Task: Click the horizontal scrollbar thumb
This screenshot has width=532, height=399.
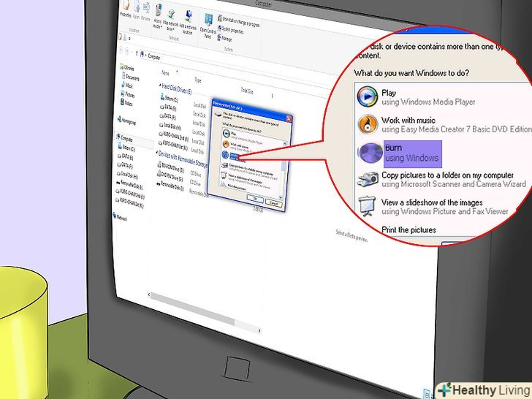Action: click(193, 308)
